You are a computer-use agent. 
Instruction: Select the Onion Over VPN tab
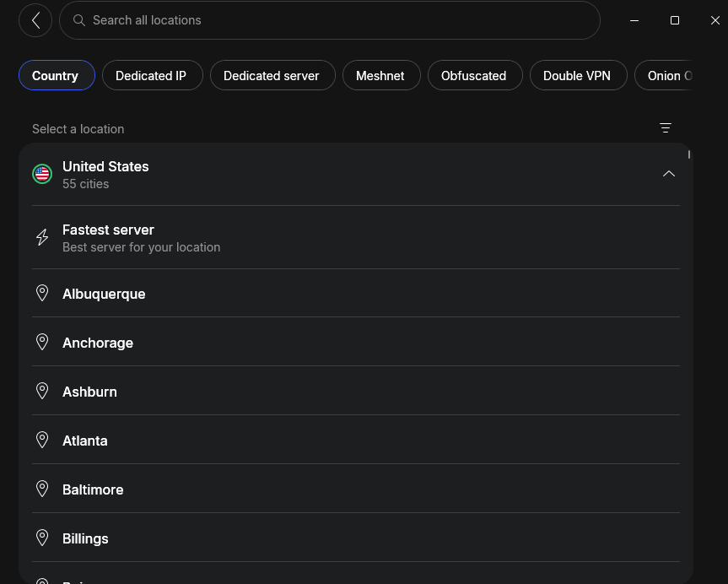(x=664, y=75)
